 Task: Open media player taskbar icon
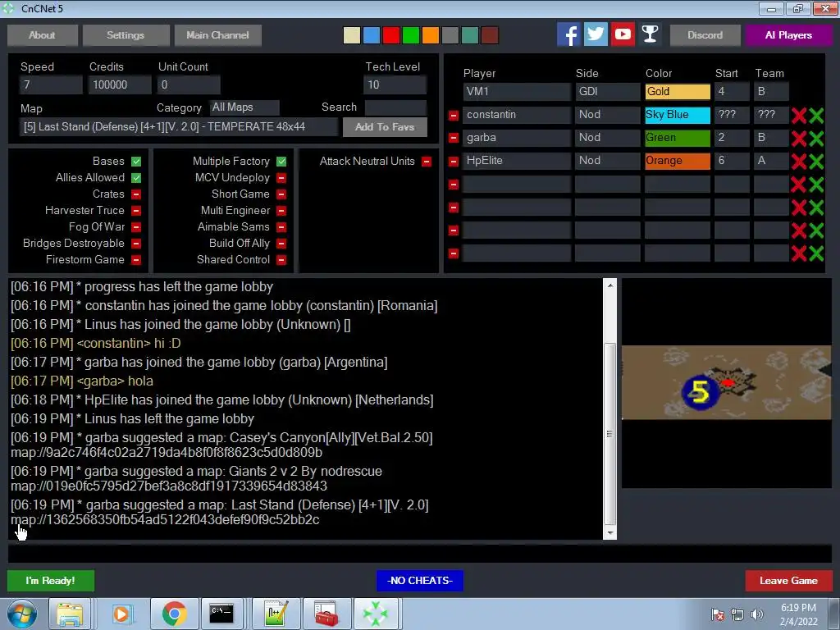coord(121,614)
